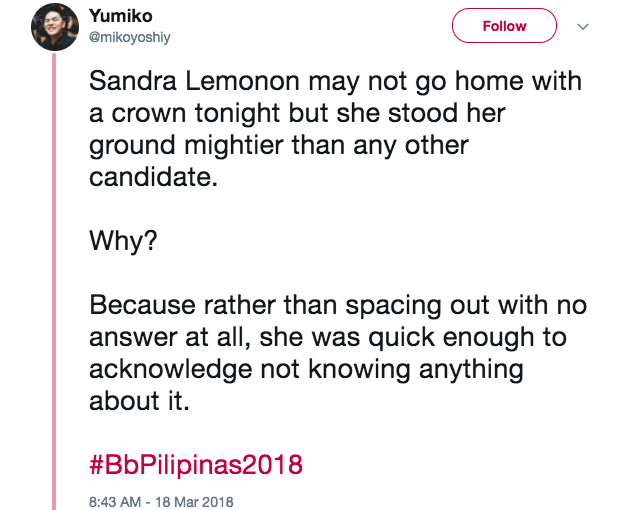Open the @mikoyoshiy handle link
623x510 pixels.
point(130,37)
